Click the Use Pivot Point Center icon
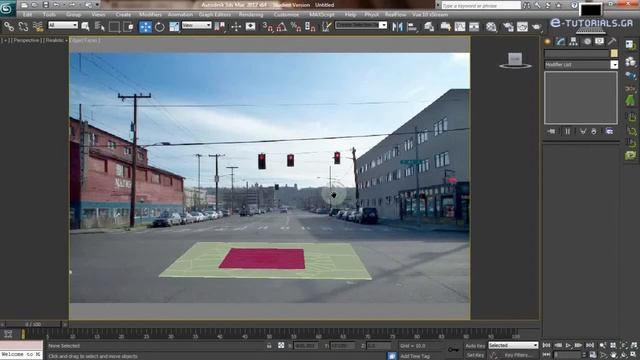 point(220,27)
